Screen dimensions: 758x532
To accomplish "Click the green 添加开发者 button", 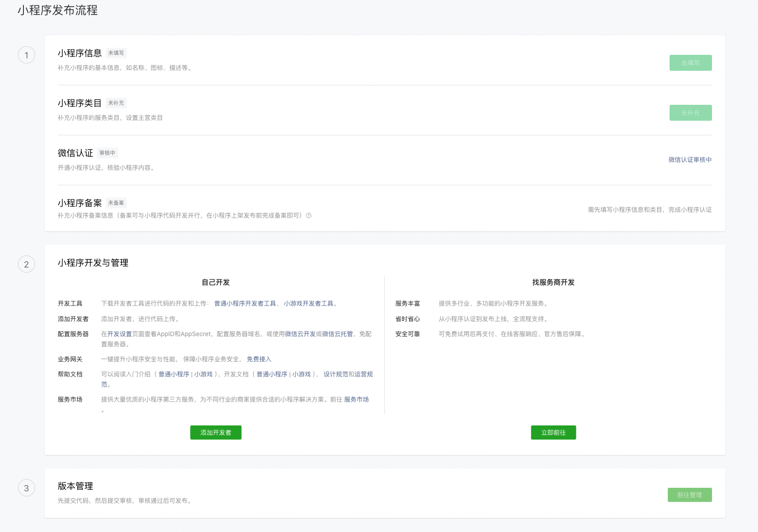I will tap(215, 432).
